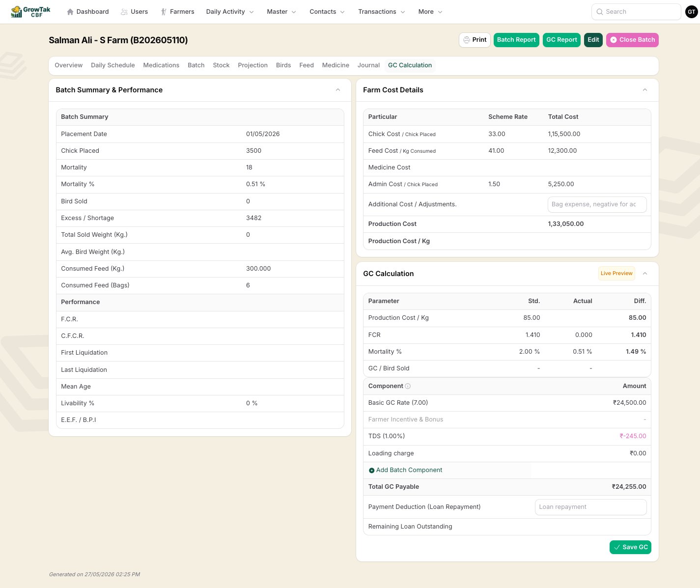
Task: Click the Placement Date value 01/05/2026
Action: pyautogui.click(x=263, y=134)
